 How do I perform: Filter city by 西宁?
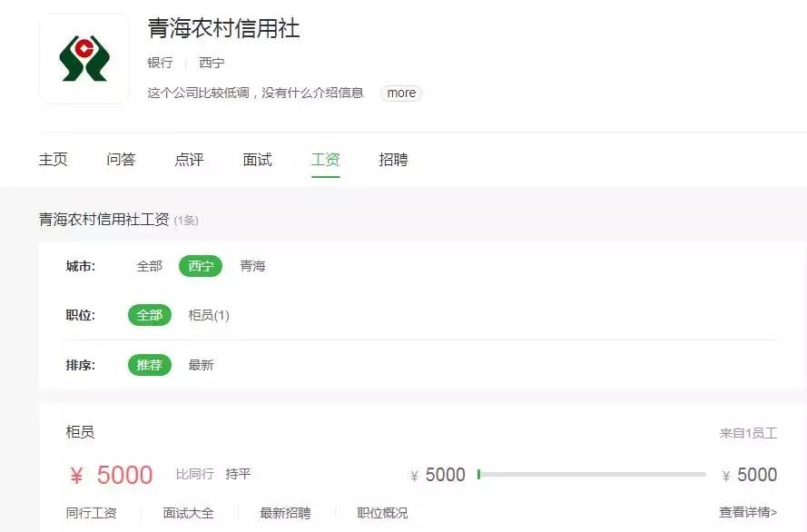(x=200, y=266)
